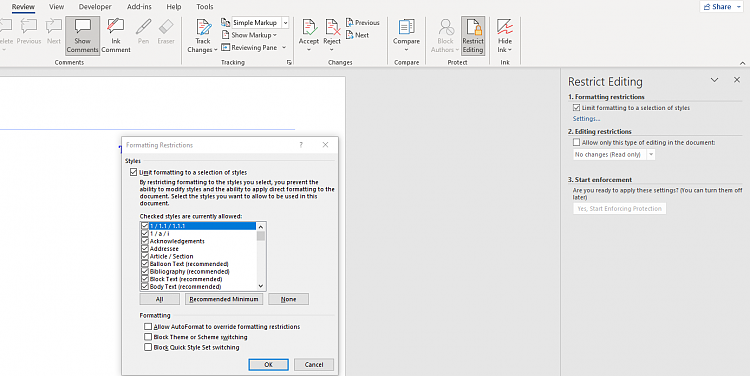The width and height of the screenshot is (750, 376).
Task: Open the No changes (Read only) dropdown
Action: tap(651, 155)
